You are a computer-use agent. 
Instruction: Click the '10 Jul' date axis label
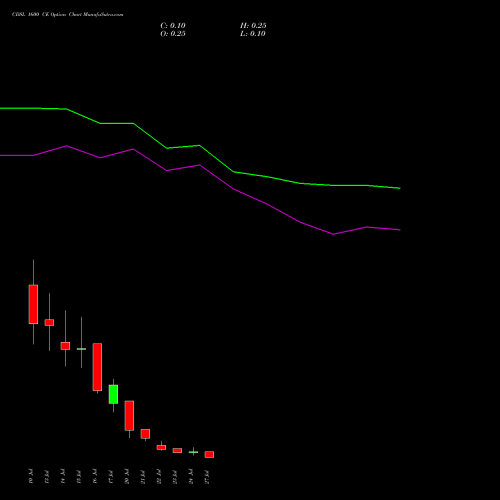[31, 476]
